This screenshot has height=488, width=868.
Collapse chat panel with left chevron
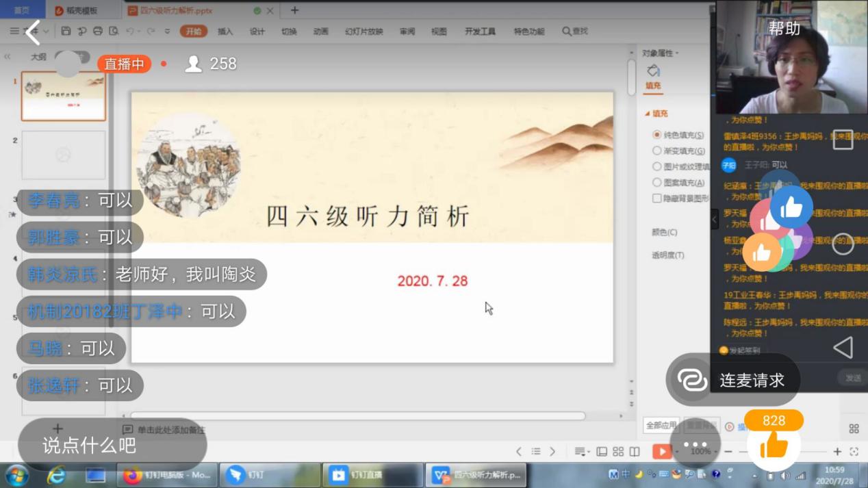point(714,220)
